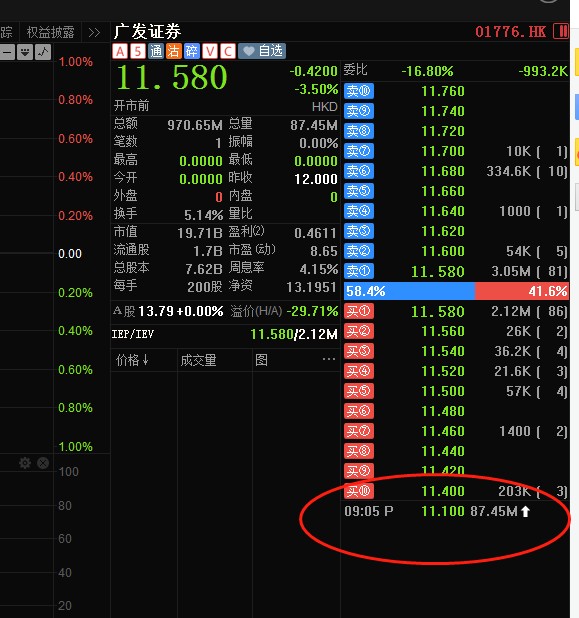Click the 换手 5.14% value
The height and width of the screenshot is (618, 579).
coord(203,215)
